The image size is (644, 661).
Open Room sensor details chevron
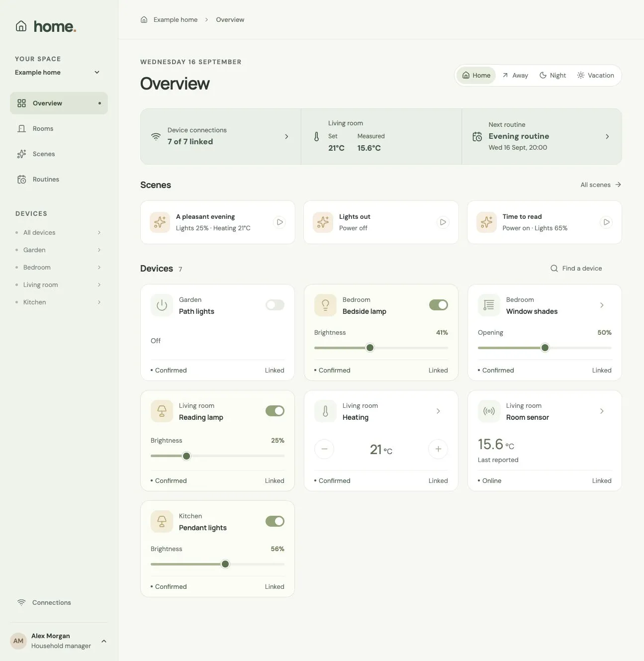602,411
